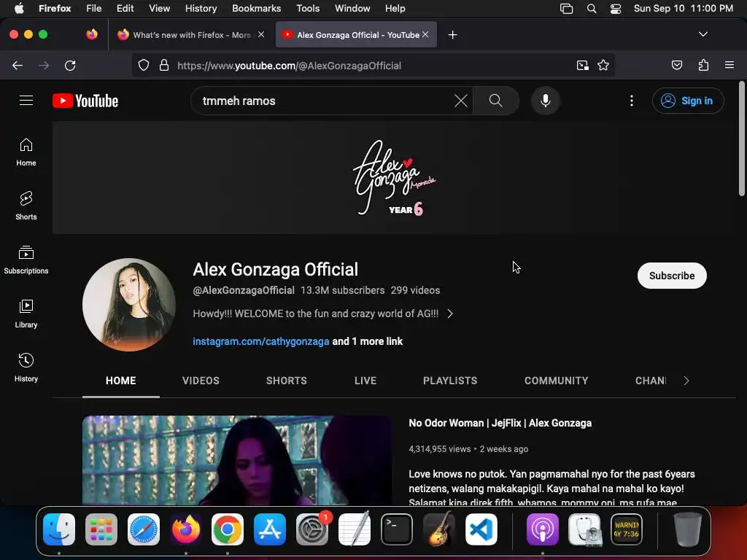Viewport: 747px width, 560px height.
Task: Open the Firefox application menu
Action: [729, 65]
